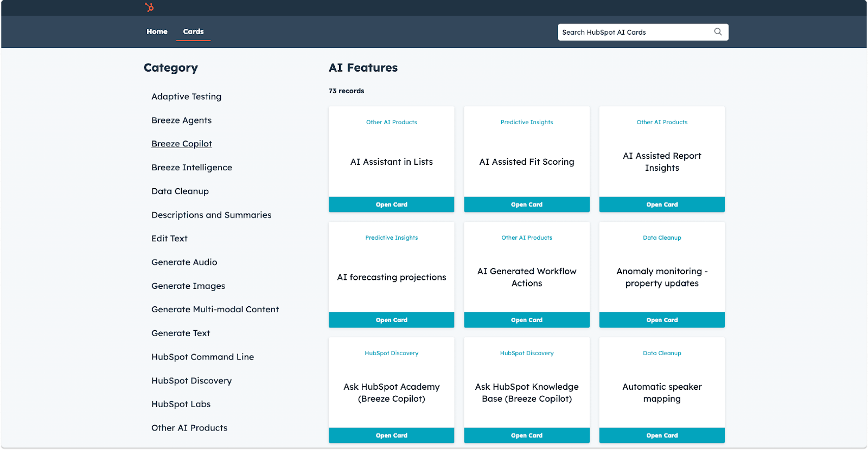Open card for Anomaly monitoring property updates
The width and height of the screenshot is (868, 450).
click(x=661, y=320)
